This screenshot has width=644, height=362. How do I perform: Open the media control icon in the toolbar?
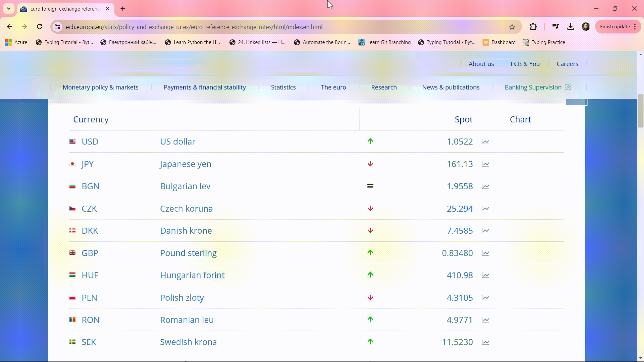point(555,27)
